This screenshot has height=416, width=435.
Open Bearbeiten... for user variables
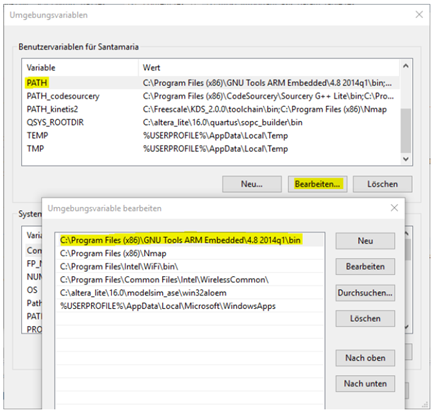(317, 184)
